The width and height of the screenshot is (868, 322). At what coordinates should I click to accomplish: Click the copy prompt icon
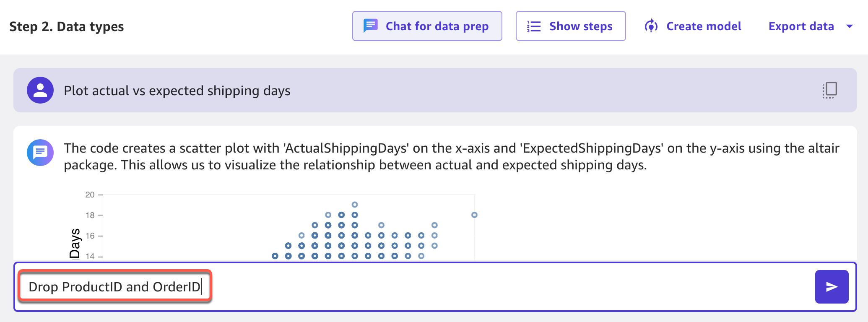pos(829,90)
